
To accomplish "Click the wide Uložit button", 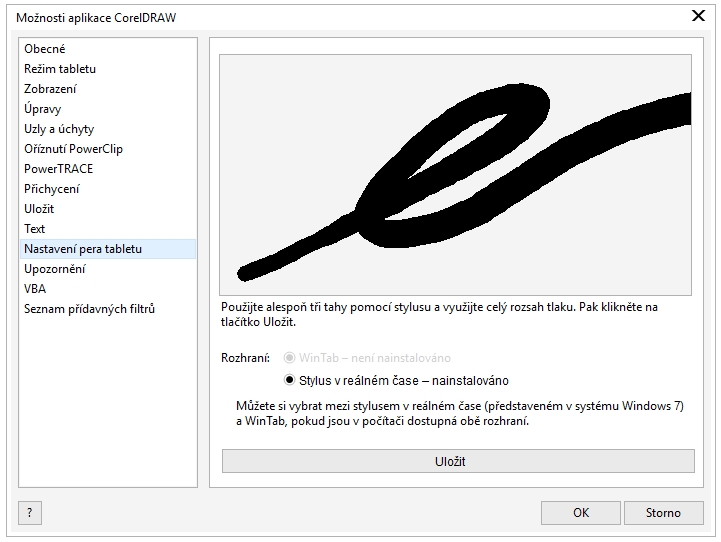I will [x=458, y=461].
